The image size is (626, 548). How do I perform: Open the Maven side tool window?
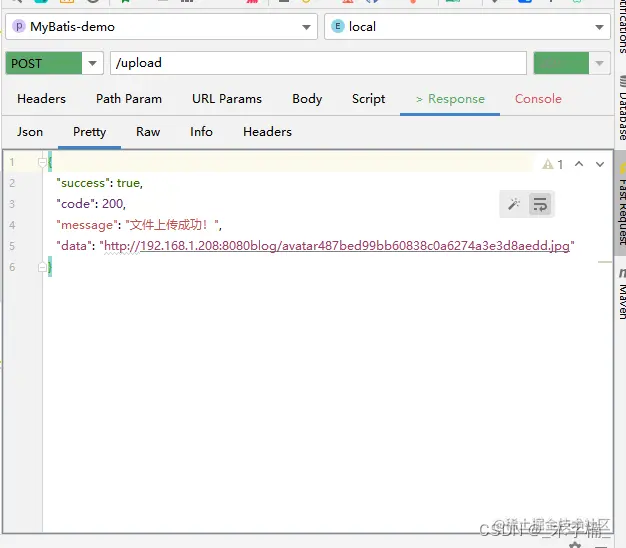pyautogui.click(x=622, y=294)
